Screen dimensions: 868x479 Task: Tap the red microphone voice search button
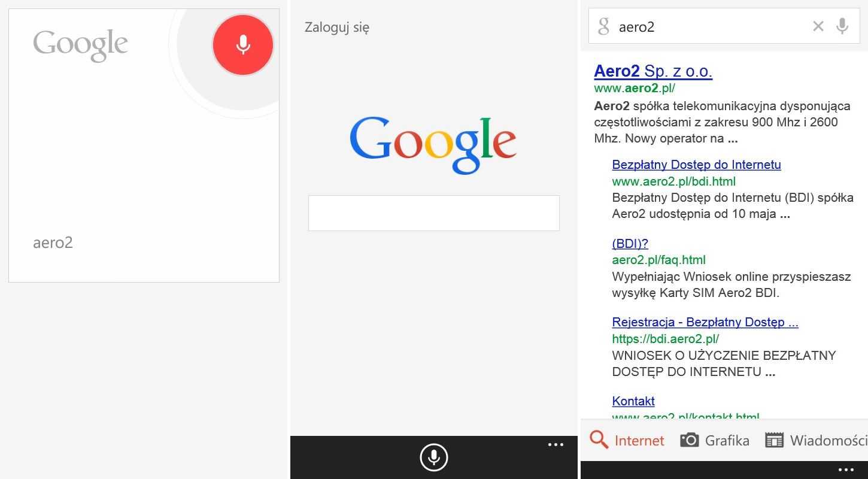[x=242, y=45]
